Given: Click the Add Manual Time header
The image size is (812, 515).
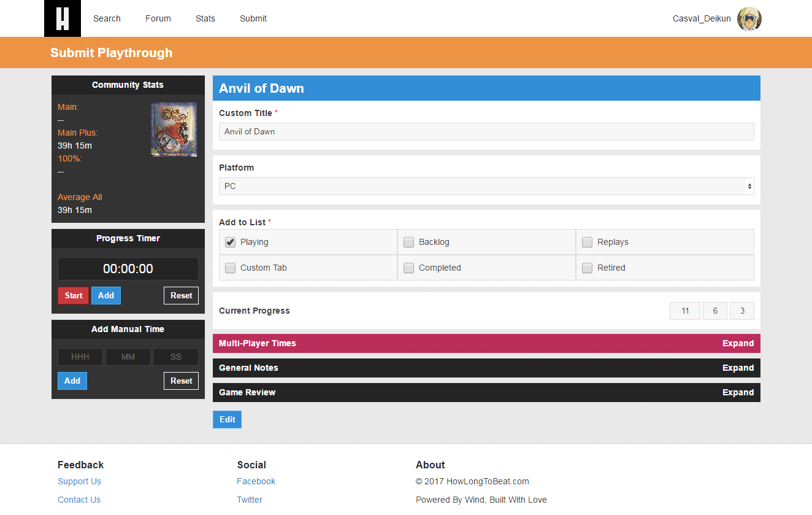Looking at the screenshot, I should tap(128, 329).
